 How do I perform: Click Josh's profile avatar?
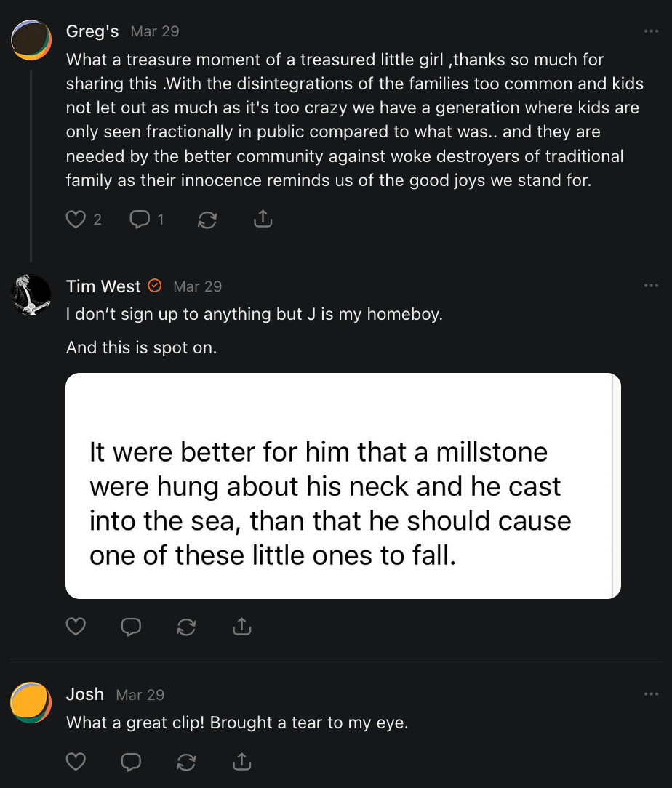tap(31, 702)
